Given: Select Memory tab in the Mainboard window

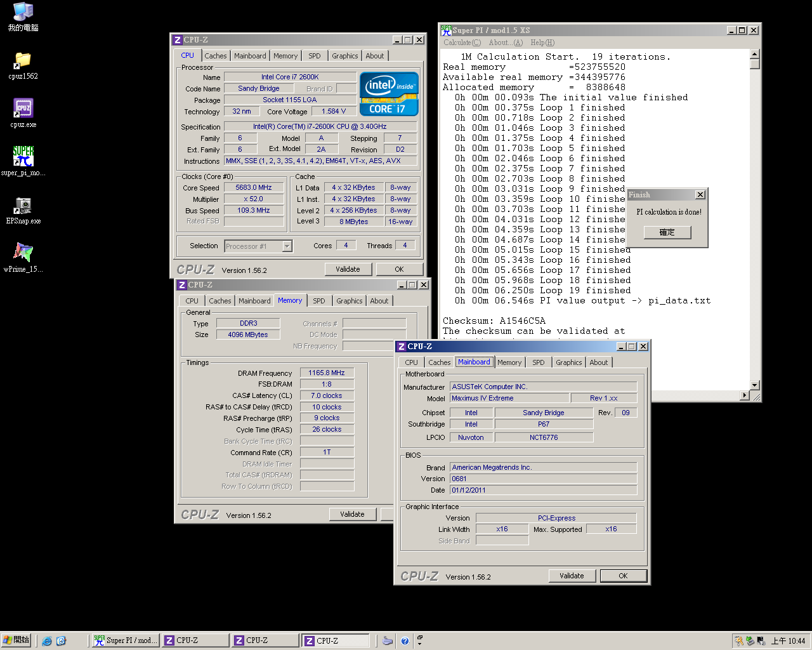Looking at the screenshot, I should 509,362.
